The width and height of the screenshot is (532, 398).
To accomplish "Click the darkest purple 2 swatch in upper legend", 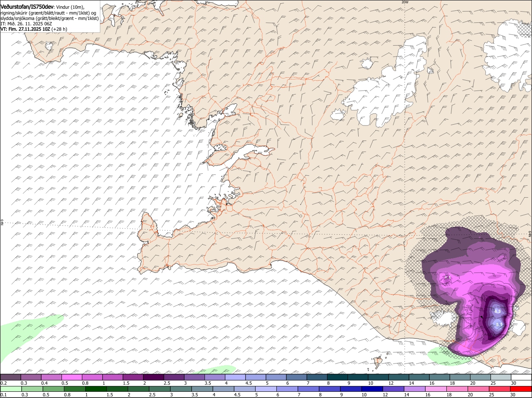I will (153, 377).
